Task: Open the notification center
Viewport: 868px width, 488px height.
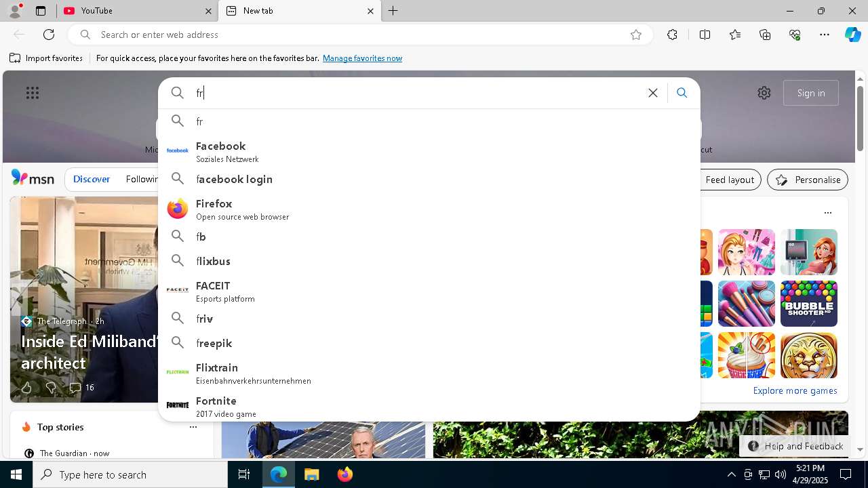Action: point(846,474)
